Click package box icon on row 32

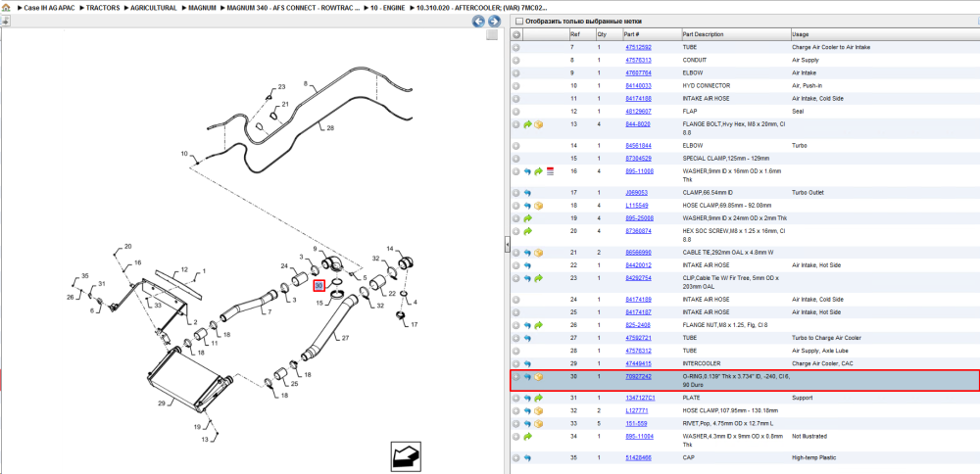[538, 411]
